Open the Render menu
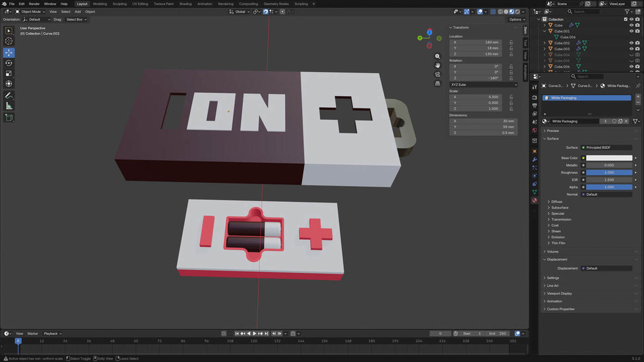644x362 pixels. (x=34, y=4)
